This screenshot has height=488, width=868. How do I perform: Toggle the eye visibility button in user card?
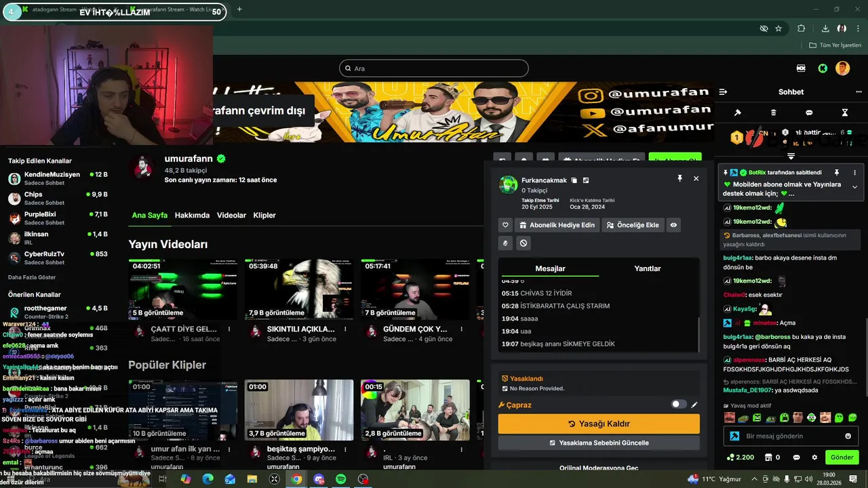673,225
